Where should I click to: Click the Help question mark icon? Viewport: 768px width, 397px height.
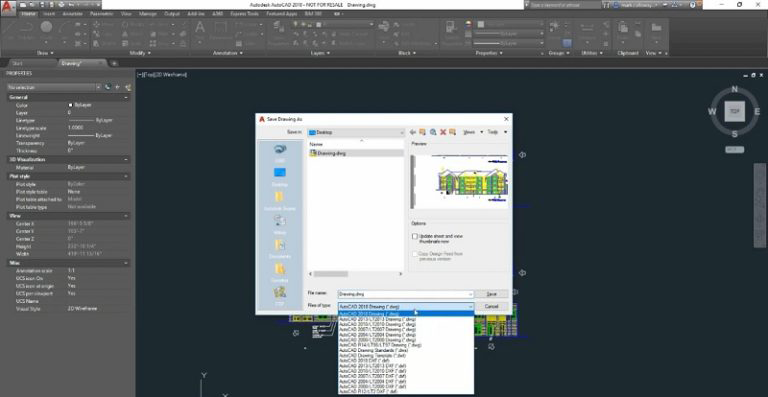[x=693, y=4]
